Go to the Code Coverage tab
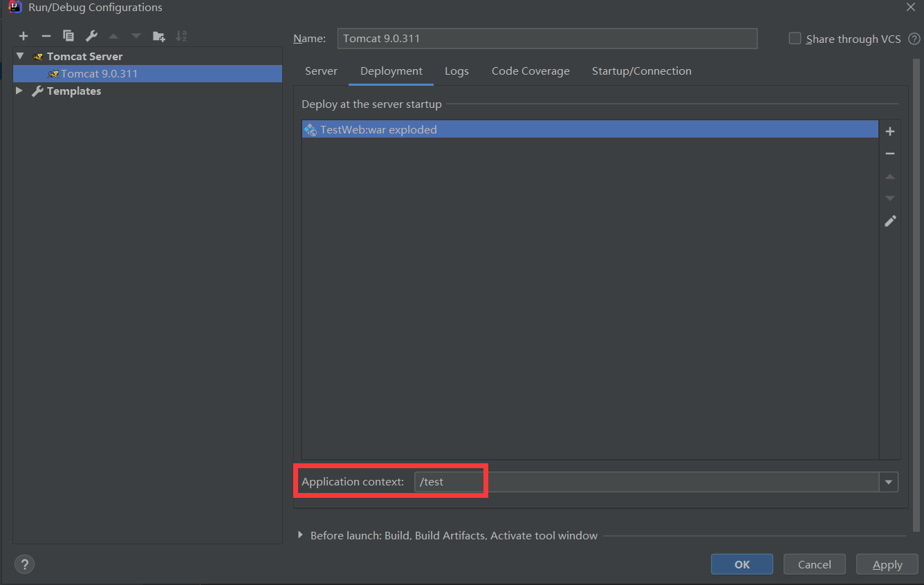Screen dimensions: 924x585 530,71
